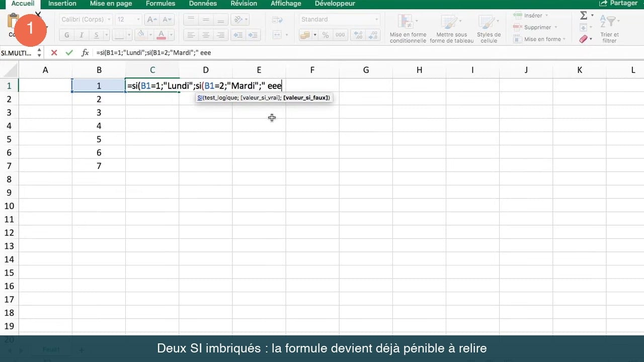The height and width of the screenshot is (362, 644).
Task: Add a decimal place
Action: pyautogui.click(x=358, y=35)
